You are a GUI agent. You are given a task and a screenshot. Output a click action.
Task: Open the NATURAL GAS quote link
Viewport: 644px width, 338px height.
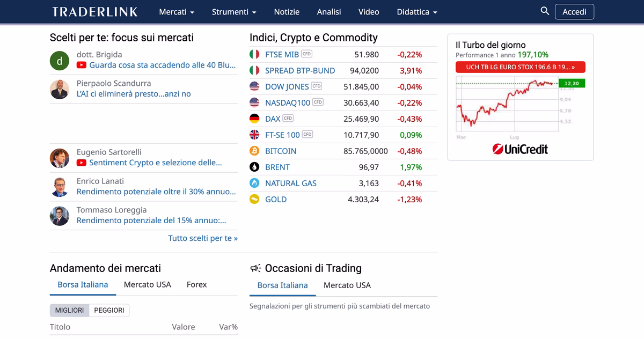click(x=291, y=183)
